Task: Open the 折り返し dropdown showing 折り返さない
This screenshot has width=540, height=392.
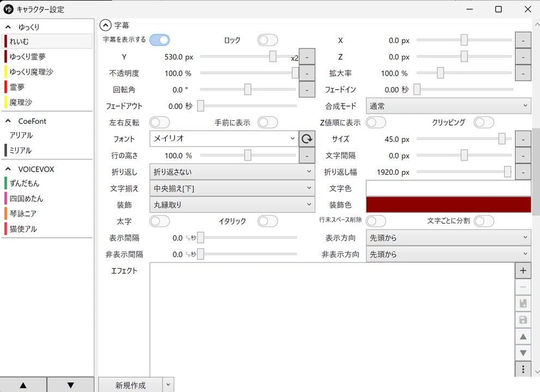Action: 232,171
